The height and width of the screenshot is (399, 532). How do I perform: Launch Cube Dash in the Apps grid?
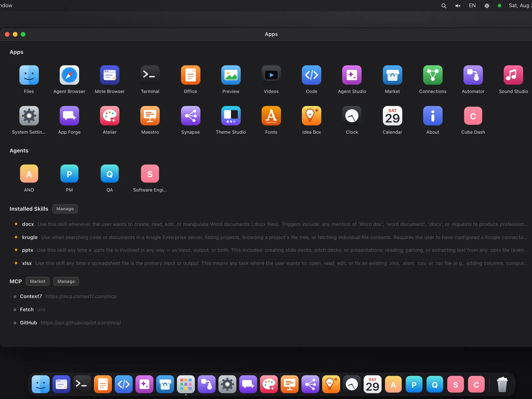(x=473, y=116)
